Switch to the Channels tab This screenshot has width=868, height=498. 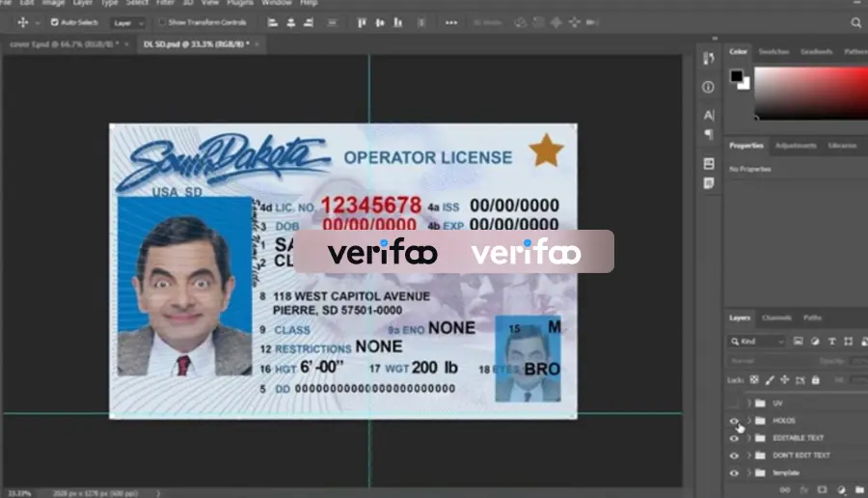pos(776,318)
